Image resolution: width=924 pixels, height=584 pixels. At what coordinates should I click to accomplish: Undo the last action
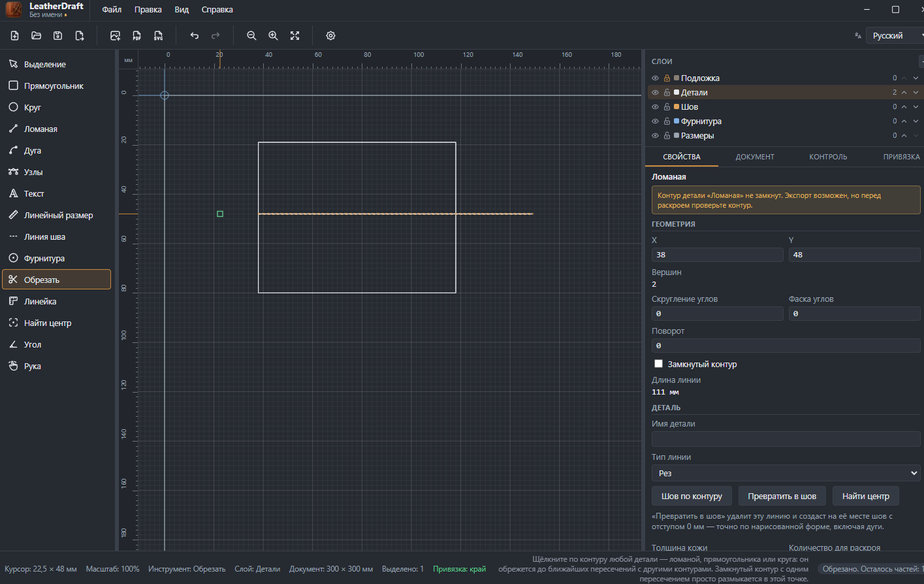pos(195,36)
